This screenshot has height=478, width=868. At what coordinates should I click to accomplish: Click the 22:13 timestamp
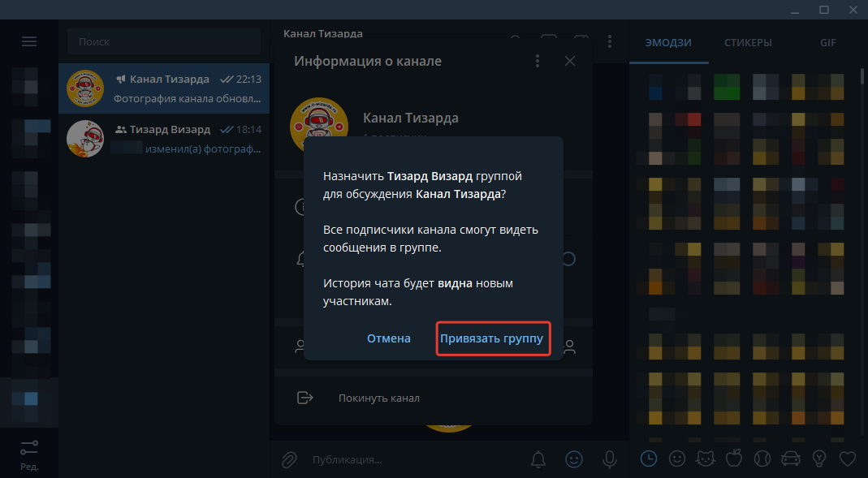[x=248, y=79]
